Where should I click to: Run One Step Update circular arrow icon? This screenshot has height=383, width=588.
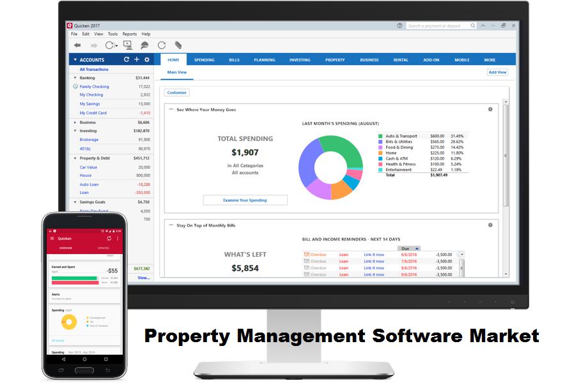click(109, 45)
